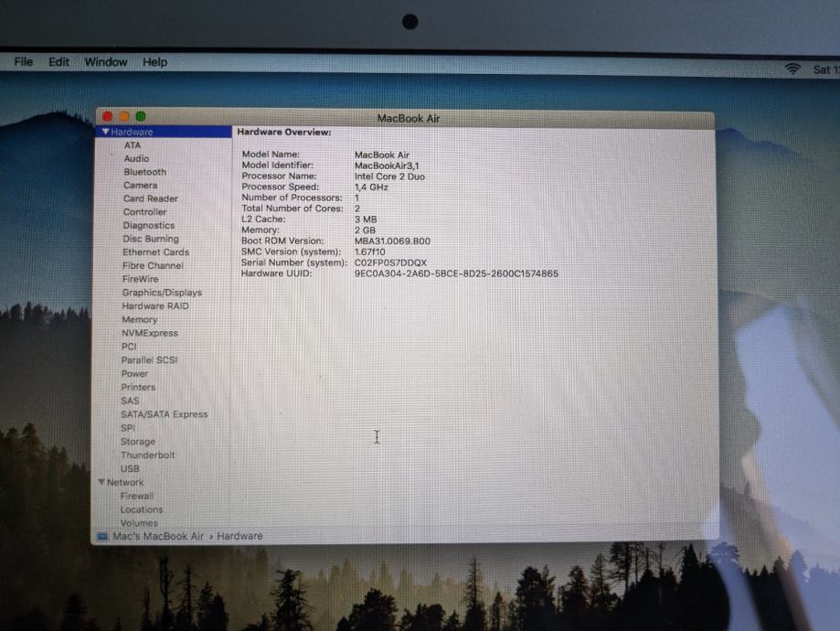
Task: Select Storage in the sidebar
Action: pos(138,442)
